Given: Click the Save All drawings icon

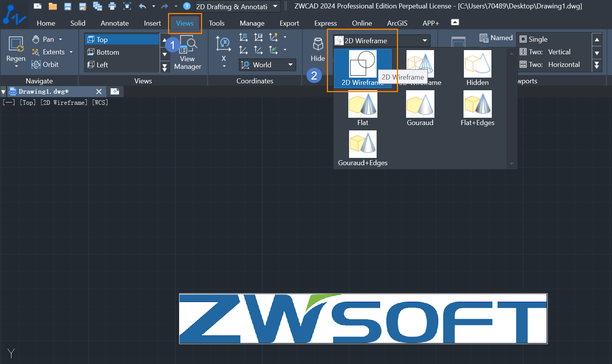Looking at the screenshot, I should tap(98, 6).
